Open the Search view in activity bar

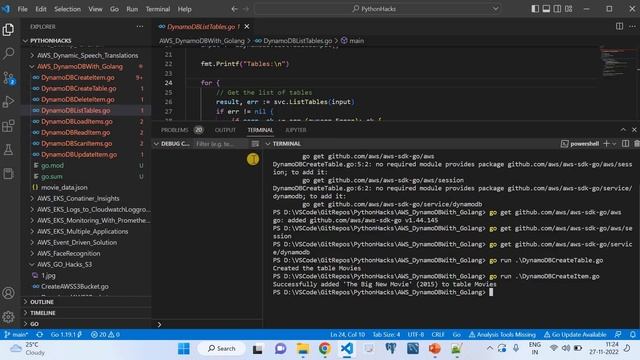8,53
